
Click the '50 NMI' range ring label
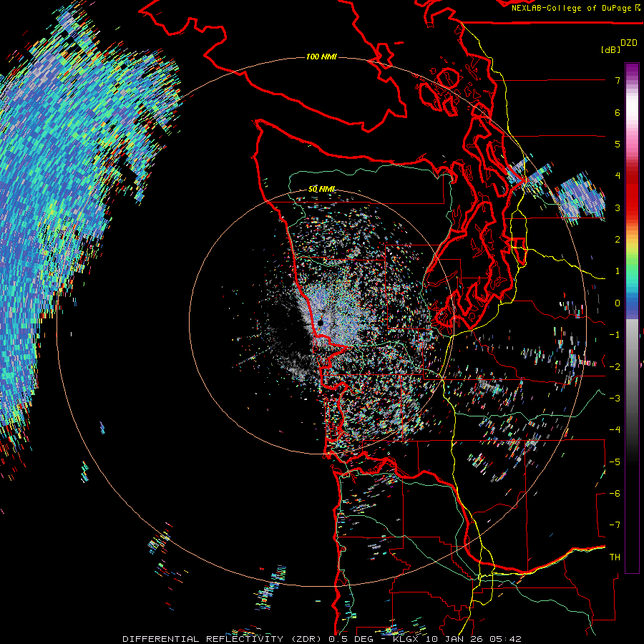click(x=321, y=189)
